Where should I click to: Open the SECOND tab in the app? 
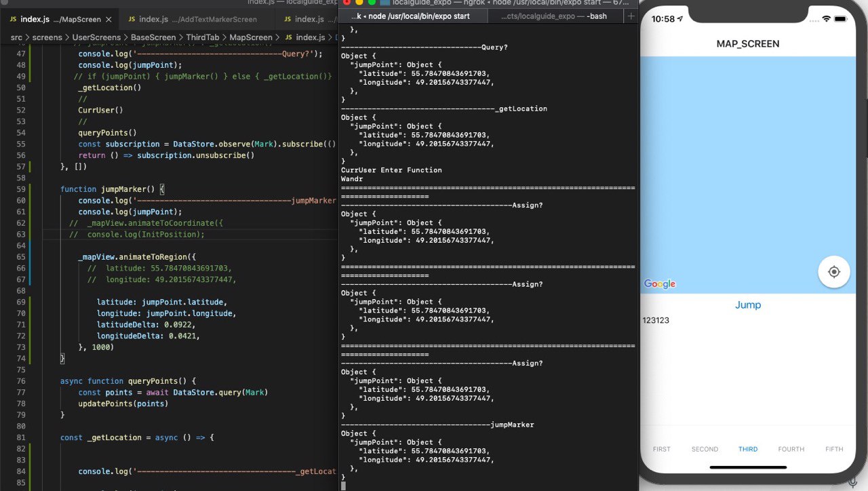[x=705, y=449]
